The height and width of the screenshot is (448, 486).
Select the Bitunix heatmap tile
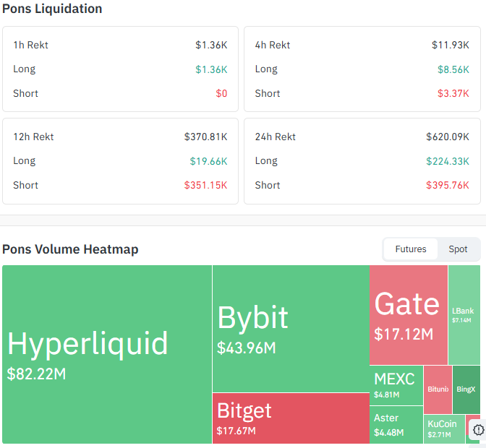pos(438,389)
